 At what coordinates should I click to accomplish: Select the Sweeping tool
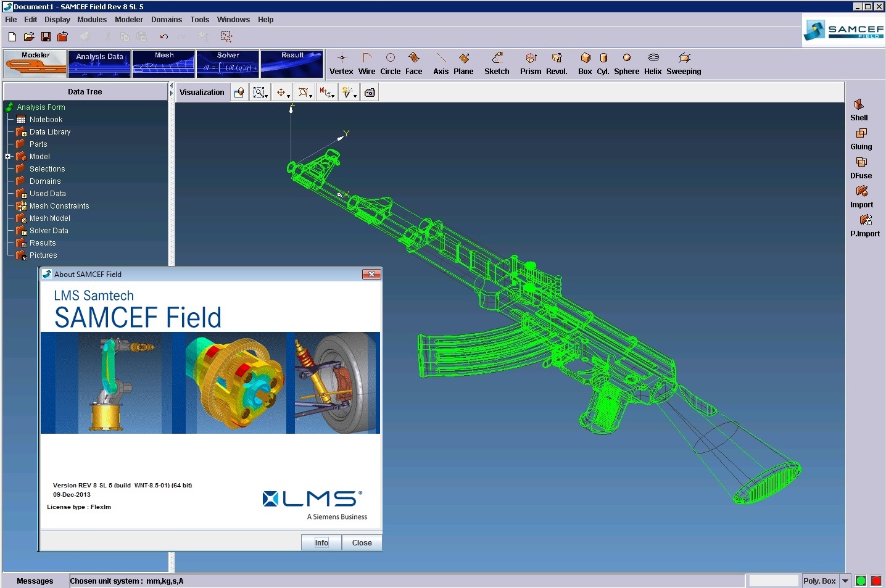coord(684,64)
